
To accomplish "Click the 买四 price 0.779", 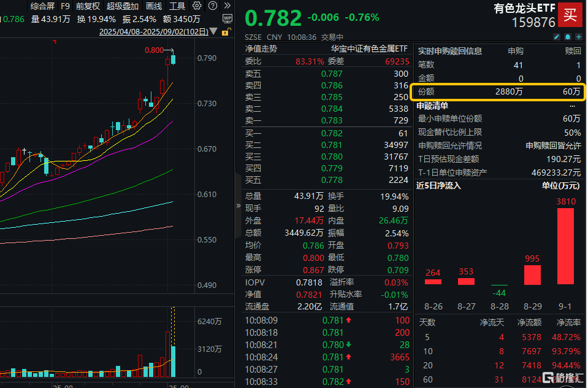I will 332,168.
